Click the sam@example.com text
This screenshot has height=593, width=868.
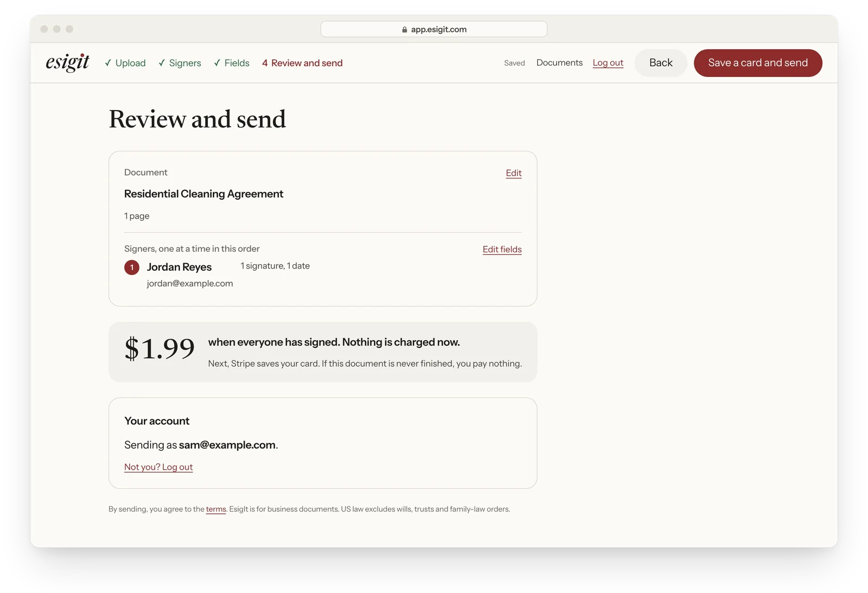pyautogui.click(x=227, y=445)
